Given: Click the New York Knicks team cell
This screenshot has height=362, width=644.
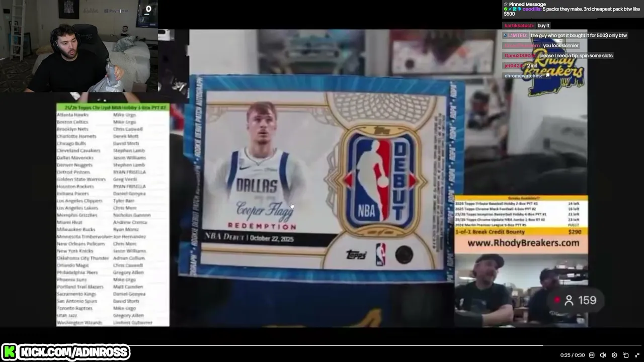Looking at the screenshot, I should pyautogui.click(x=75, y=251).
